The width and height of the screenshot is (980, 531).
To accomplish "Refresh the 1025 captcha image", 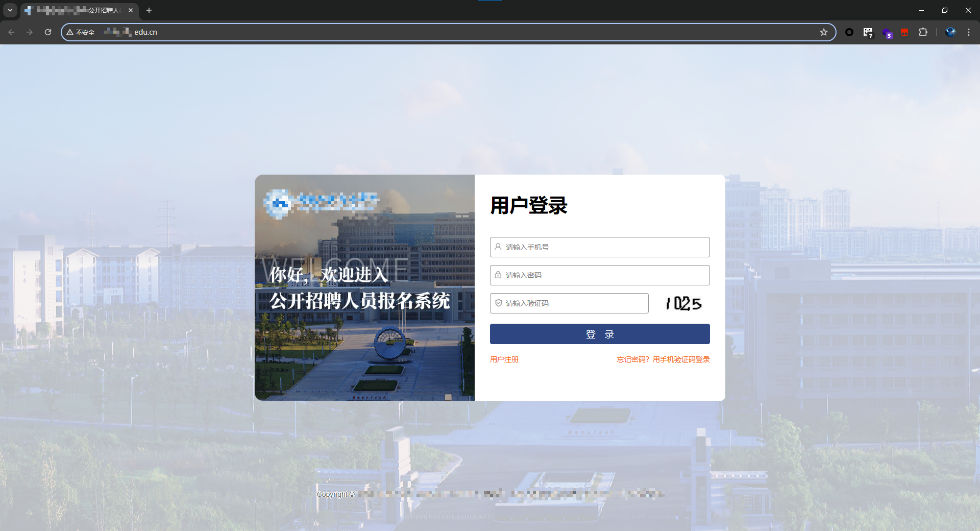I will point(683,303).
